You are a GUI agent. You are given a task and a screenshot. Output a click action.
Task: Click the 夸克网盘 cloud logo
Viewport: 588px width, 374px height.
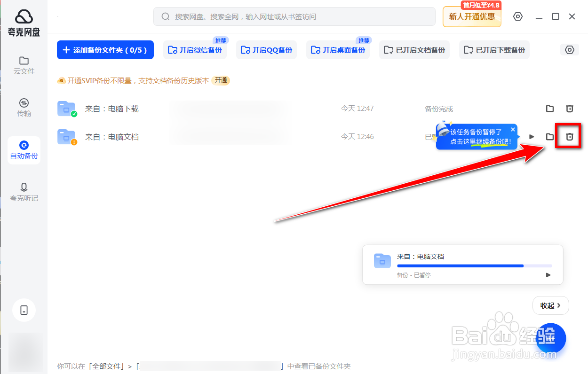24,23
